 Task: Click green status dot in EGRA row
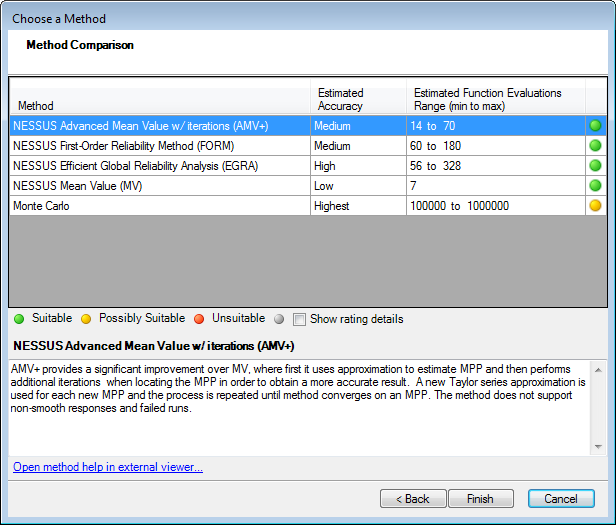595,166
